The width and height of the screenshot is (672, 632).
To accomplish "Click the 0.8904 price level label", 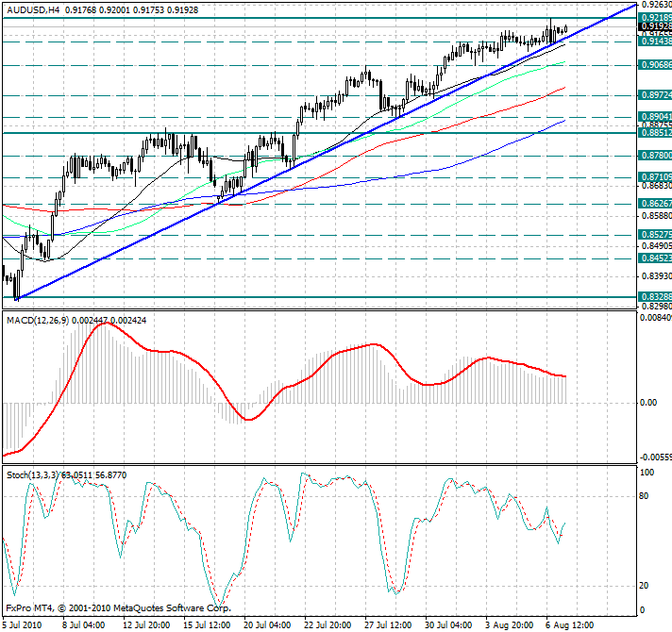I will click(x=655, y=117).
